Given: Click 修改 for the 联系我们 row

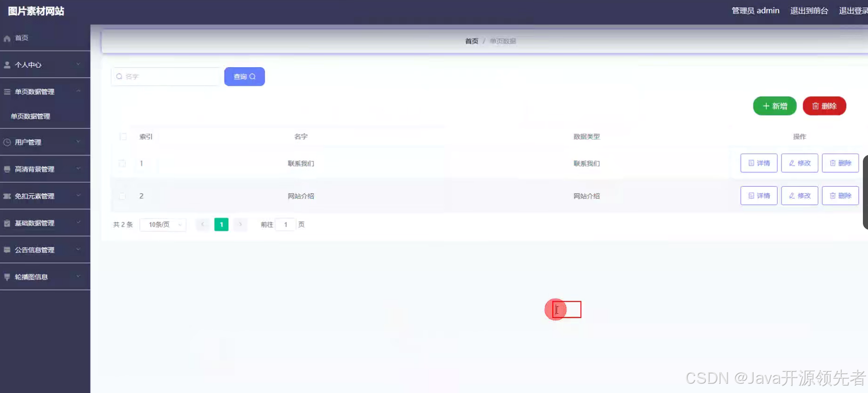Looking at the screenshot, I should [x=800, y=163].
